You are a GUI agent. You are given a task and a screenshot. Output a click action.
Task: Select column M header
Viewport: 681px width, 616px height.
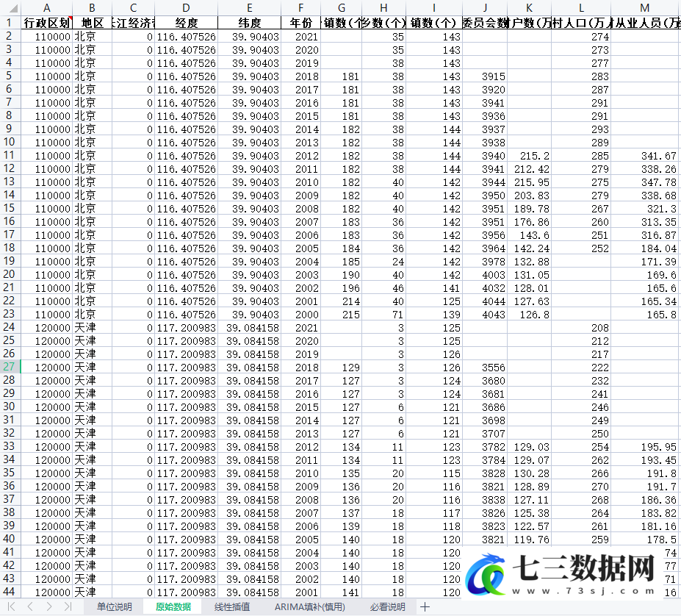tap(645, 8)
